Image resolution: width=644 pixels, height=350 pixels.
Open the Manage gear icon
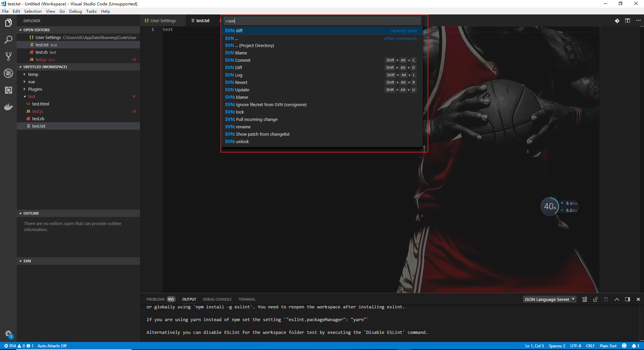coord(8,334)
